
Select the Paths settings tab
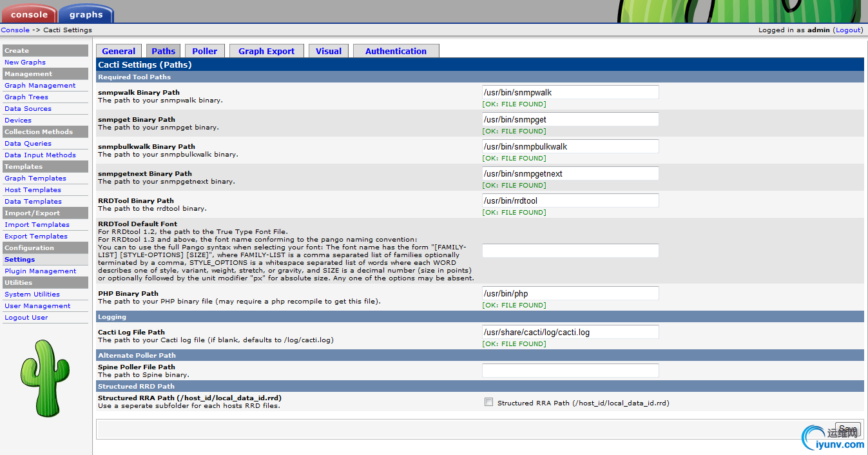tap(164, 51)
